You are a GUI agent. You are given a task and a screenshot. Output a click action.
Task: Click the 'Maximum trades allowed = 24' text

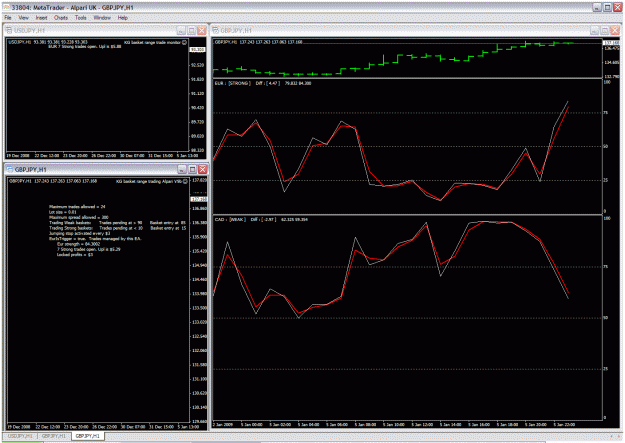[x=77, y=207]
